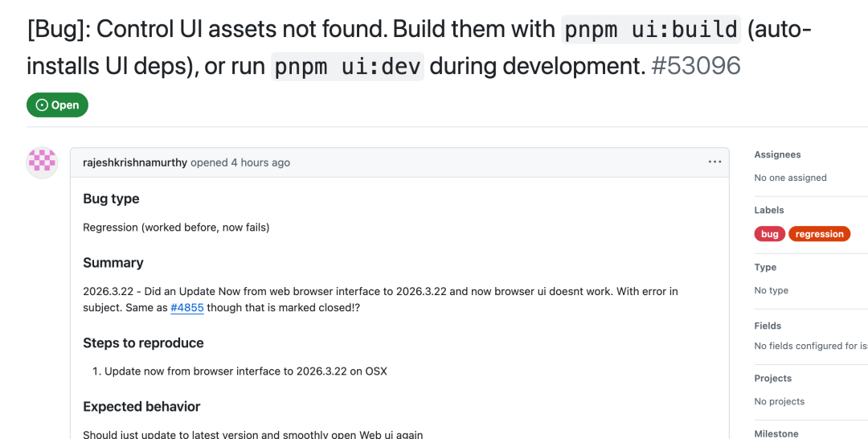868x439 pixels.
Task: Click issue number #53096 in title
Action: [x=695, y=65]
